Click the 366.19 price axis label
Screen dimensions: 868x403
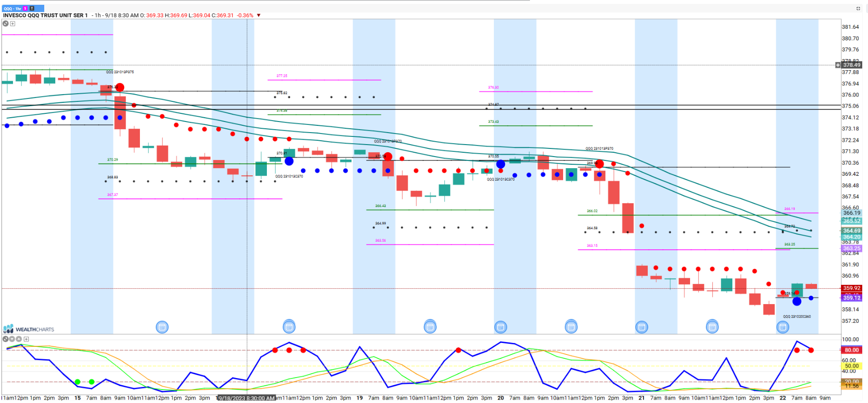pos(851,213)
